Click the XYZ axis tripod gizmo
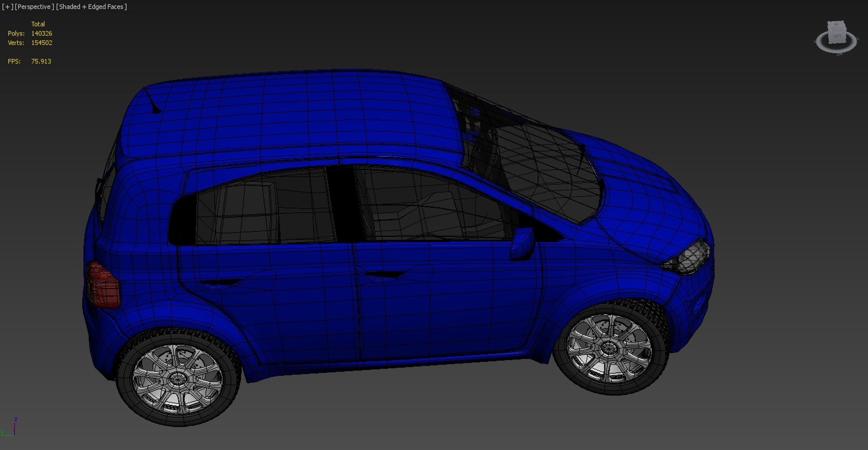This screenshot has height=450, width=868. point(9,427)
